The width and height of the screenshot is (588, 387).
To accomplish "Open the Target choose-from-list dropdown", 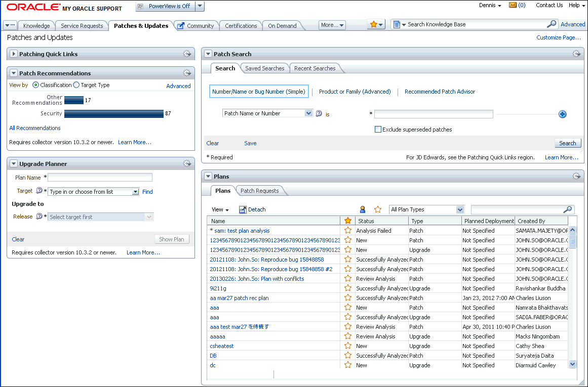I will 135,191.
